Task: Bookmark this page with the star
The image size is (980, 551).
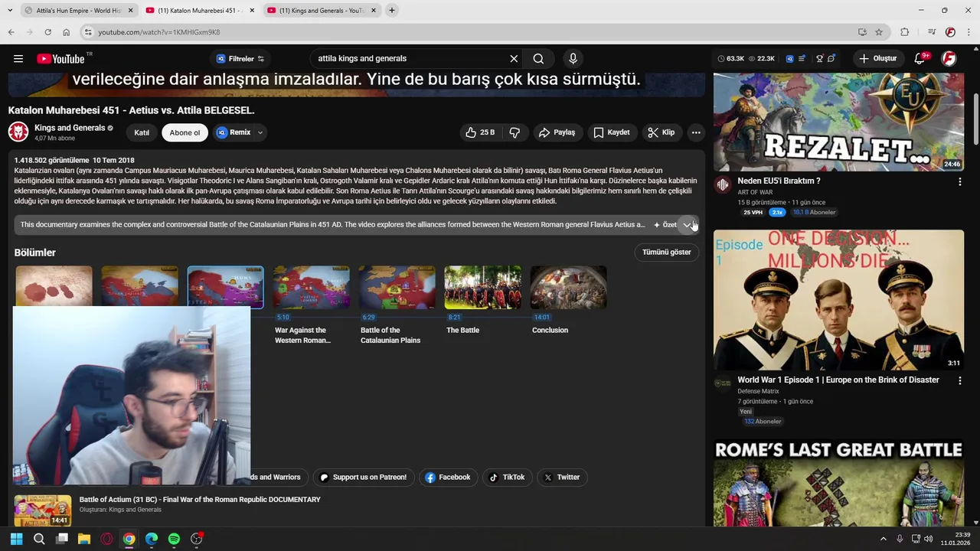Action: click(x=879, y=32)
